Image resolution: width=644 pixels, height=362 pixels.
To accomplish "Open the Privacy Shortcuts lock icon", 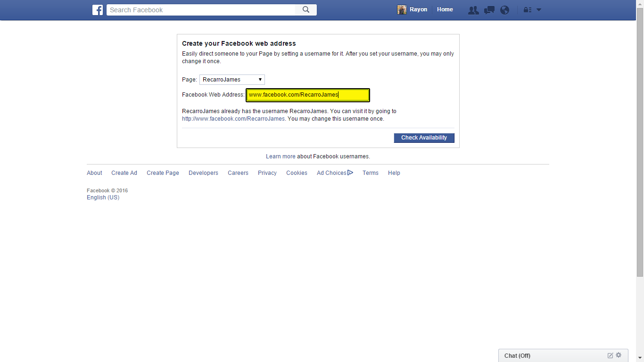I will (x=528, y=10).
